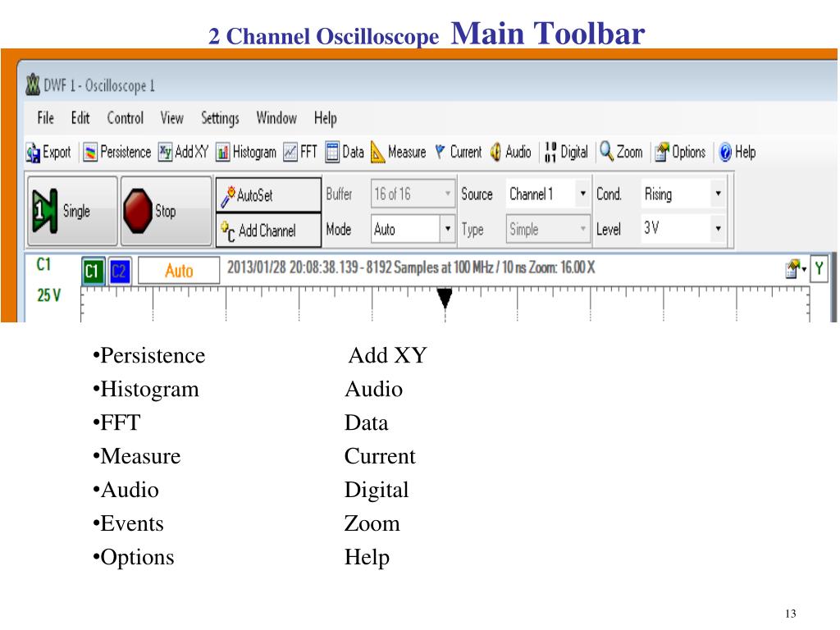Open the Settings menu
Image resolution: width=840 pixels, height=630 pixels.
click(x=220, y=118)
